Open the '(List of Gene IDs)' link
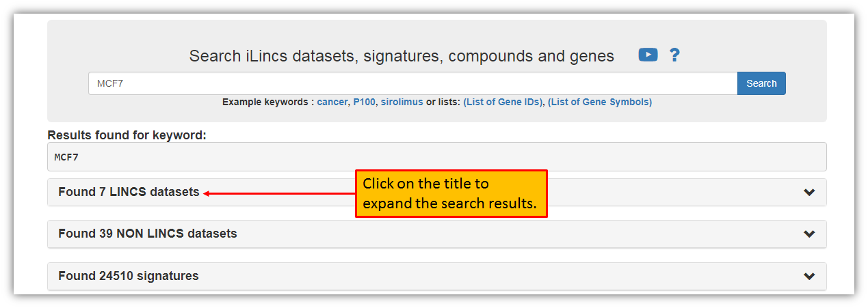 pyautogui.click(x=503, y=102)
